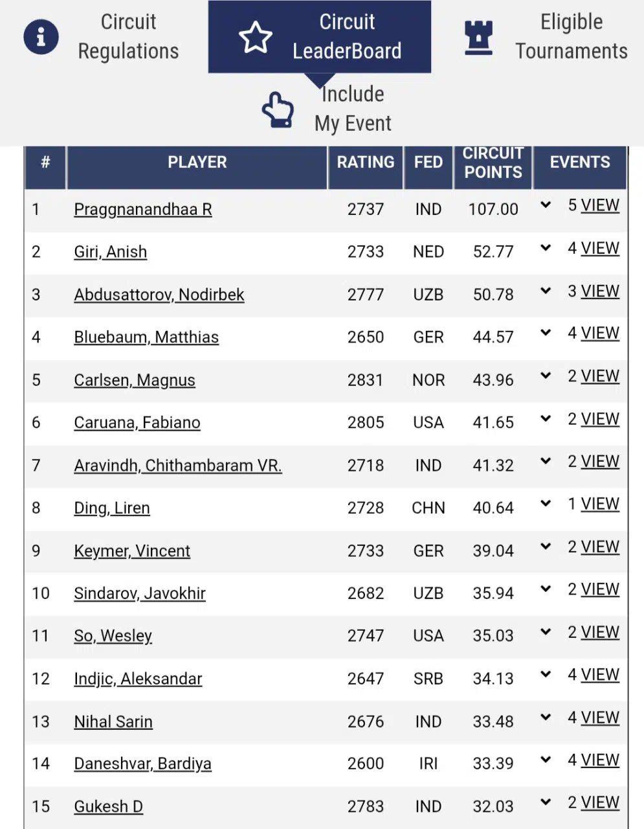This screenshot has width=644, height=829.
Task: Click the star icon on Circuit LeaderBoard
Action: [x=256, y=37]
